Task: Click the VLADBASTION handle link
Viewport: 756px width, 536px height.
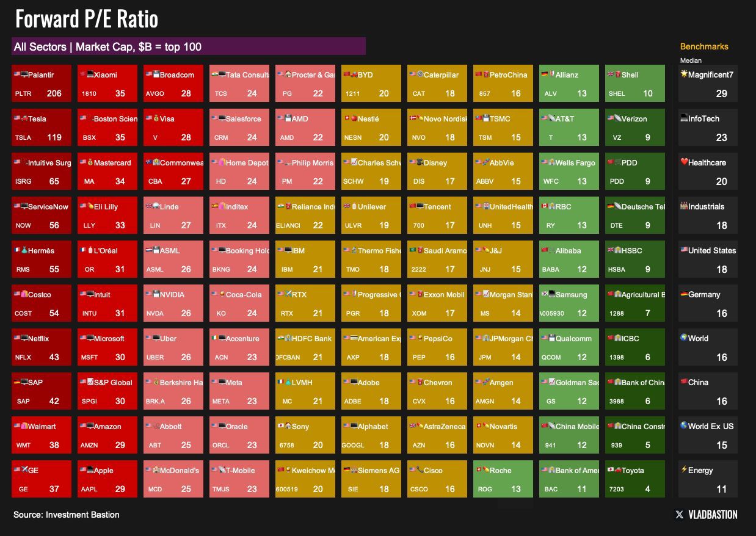Action: pyautogui.click(x=713, y=515)
